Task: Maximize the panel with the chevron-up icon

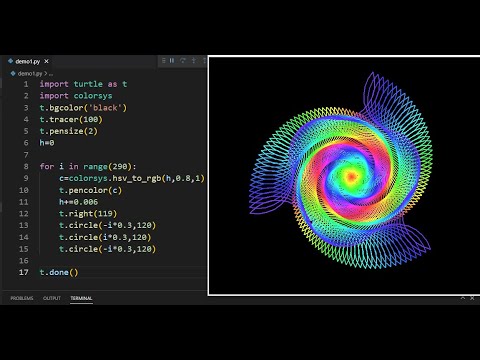Action: (x=463, y=298)
